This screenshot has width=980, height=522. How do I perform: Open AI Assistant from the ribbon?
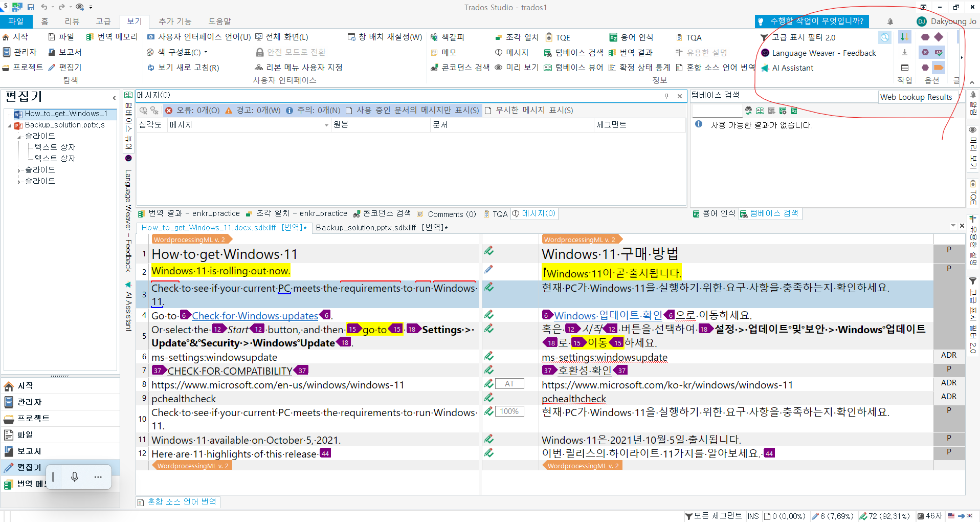[x=787, y=68]
